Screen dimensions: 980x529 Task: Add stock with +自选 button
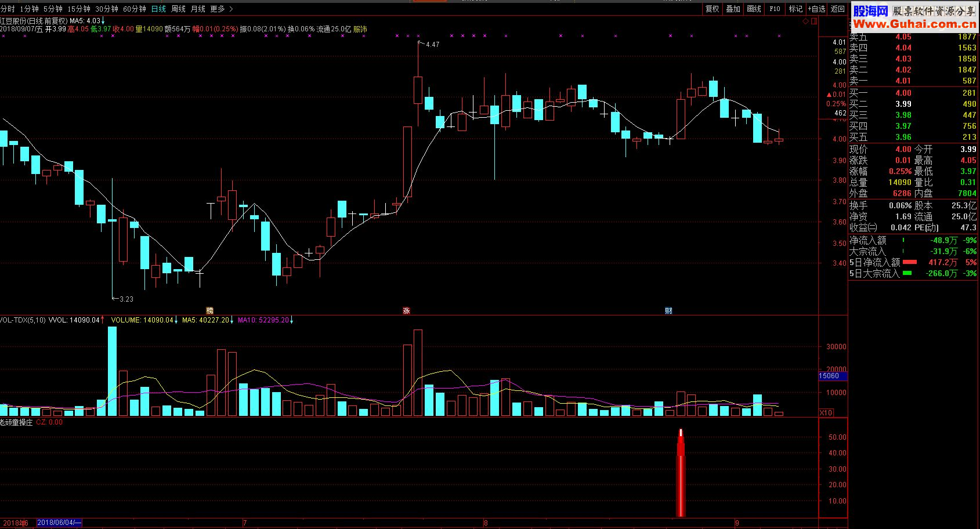(x=816, y=9)
